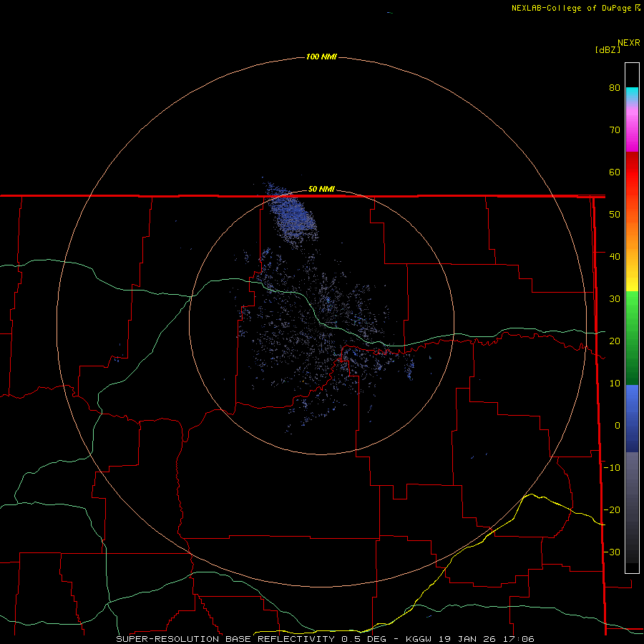644x644 pixels.
Task: Click the 30 value on the dBZ scale
Action: pyautogui.click(x=615, y=299)
